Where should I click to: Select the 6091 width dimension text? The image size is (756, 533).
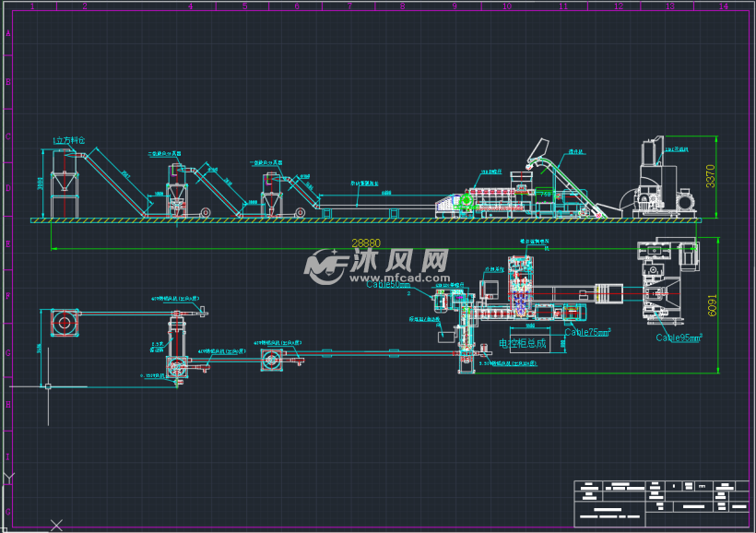(x=710, y=306)
